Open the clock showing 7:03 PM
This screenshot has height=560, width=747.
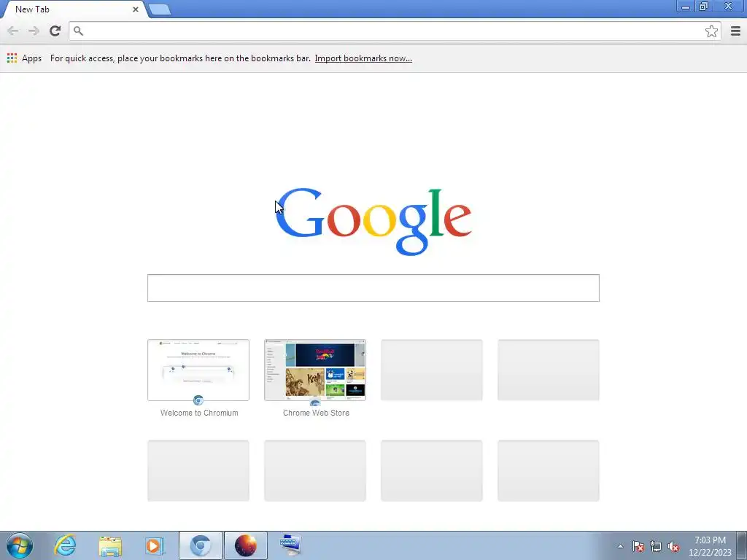point(709,546)
